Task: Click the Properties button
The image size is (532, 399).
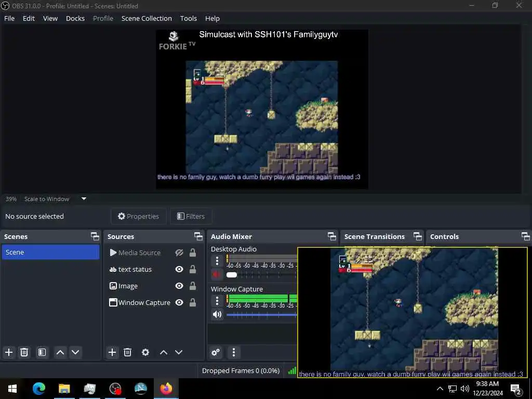Action: click(x=138, y=216)
